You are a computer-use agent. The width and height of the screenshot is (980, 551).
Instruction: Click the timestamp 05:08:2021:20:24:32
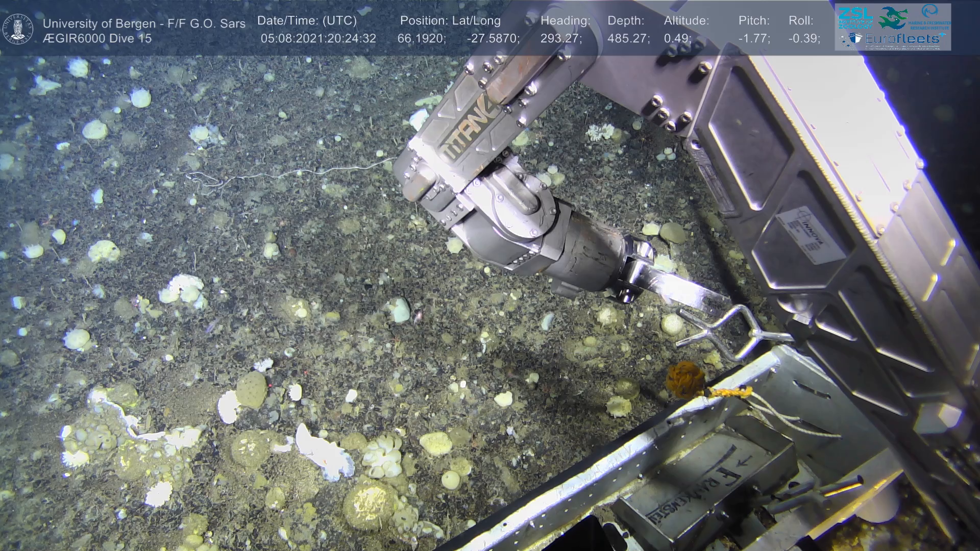(x=318, y=39)
